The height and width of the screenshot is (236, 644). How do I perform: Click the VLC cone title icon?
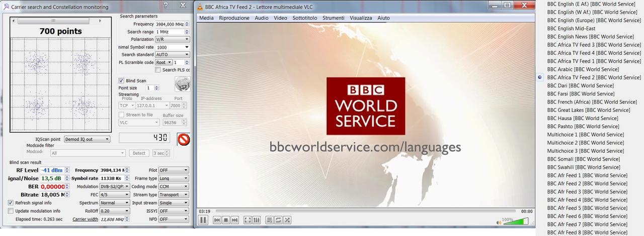(200, 7)
